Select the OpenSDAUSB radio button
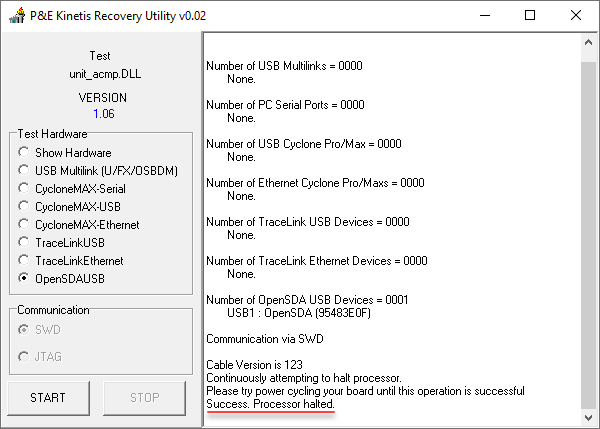This screenshot has width=600, height=429. click(24, 279)
